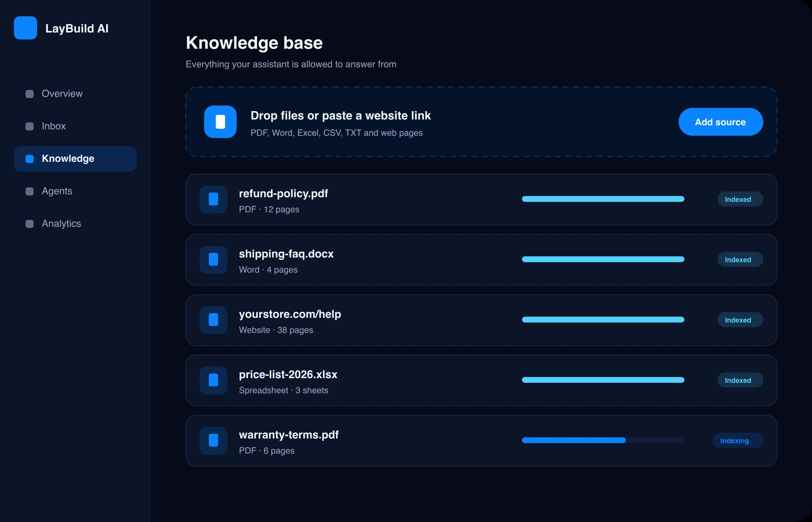Select the Knowledge menu item
Screen dimensions: 812x522
[x=75, y=159]
